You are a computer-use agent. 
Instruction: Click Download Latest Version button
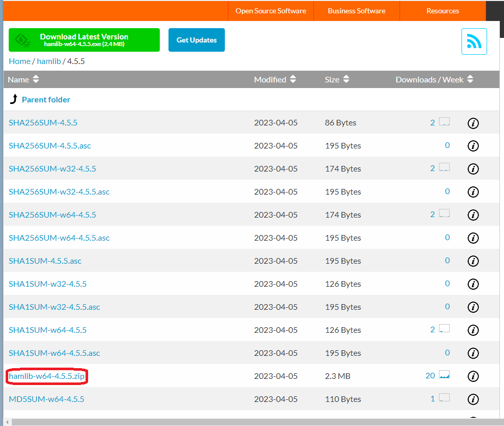click(x=84, y=40)
